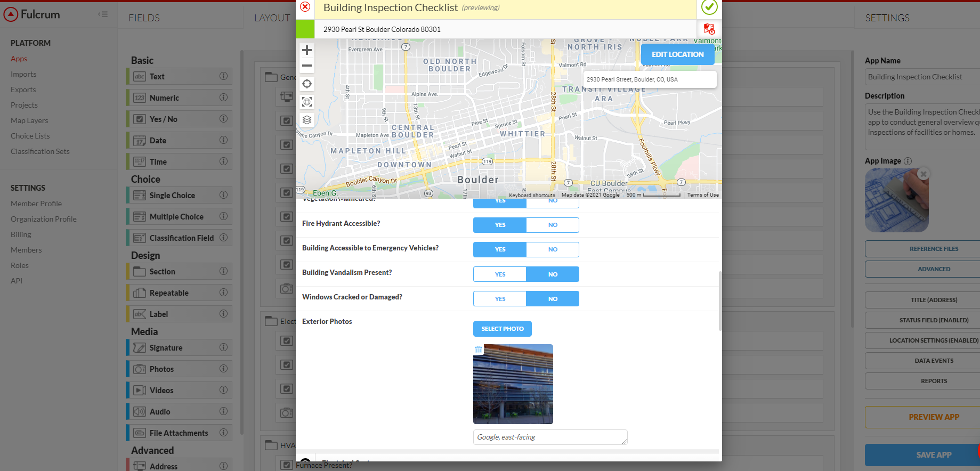980x471 pixels.
Task: Open the info icon for the Videos field
Action: (x=224, y=390)
